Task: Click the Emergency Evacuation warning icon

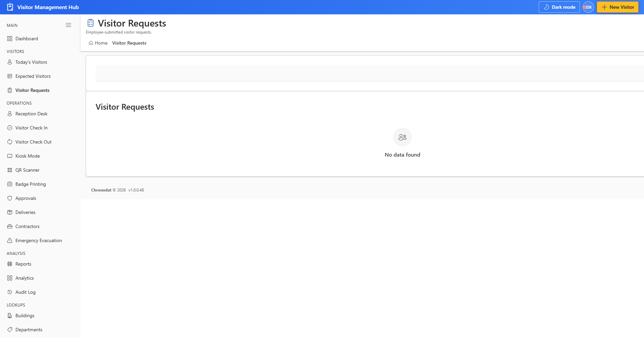Action: click(10, 240)
